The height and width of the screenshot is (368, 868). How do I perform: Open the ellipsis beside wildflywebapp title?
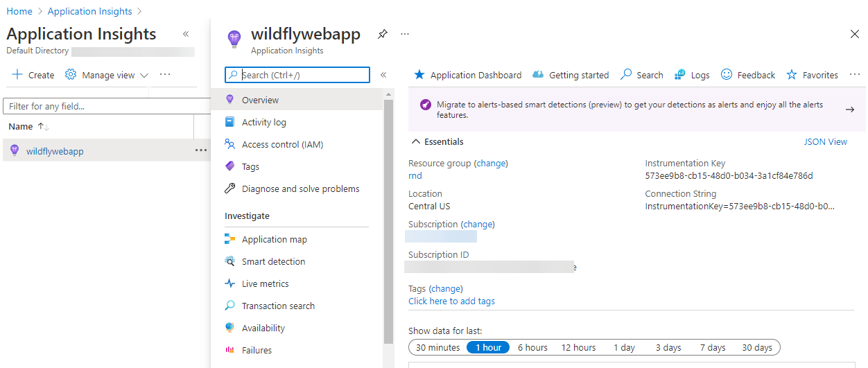click(x=405, y=33)
